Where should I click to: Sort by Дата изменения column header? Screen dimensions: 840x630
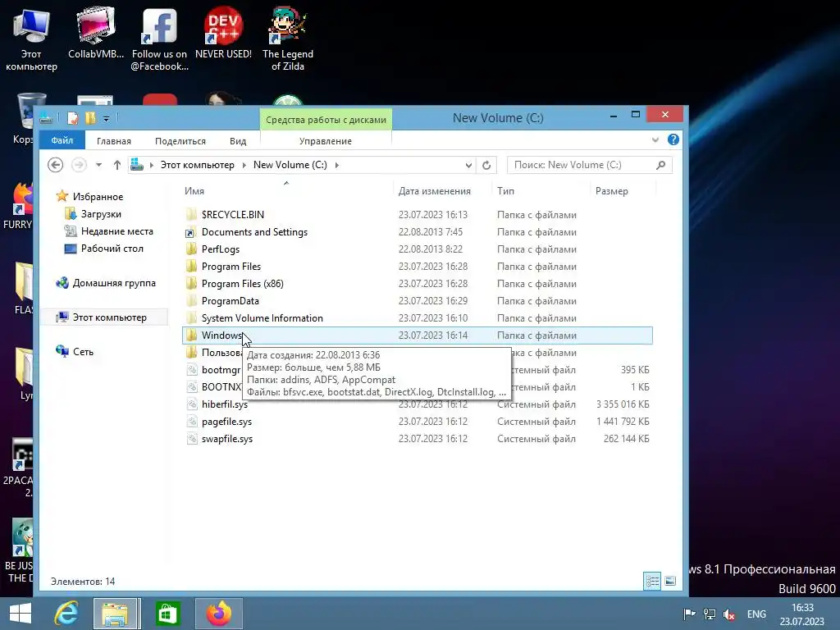point(435,190)
